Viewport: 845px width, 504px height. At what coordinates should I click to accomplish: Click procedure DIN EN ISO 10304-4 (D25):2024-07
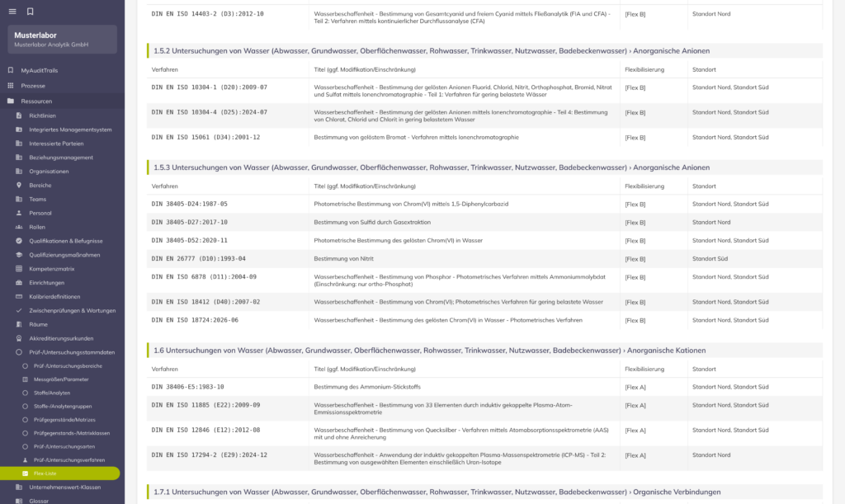point(209,112)
